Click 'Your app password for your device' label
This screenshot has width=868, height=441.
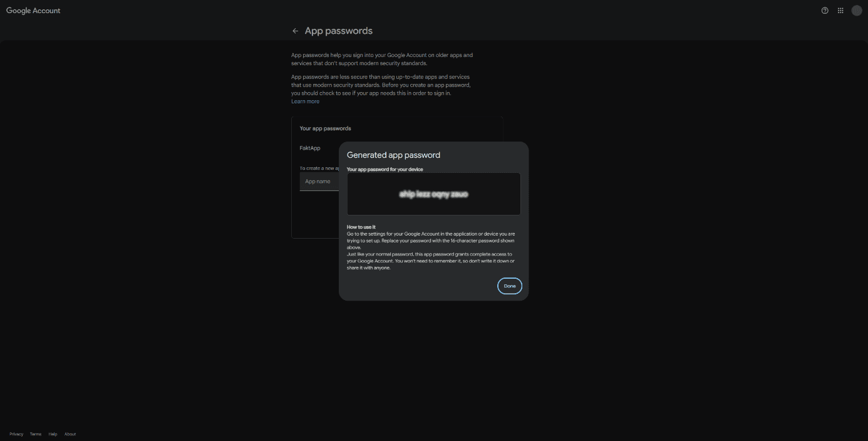tap(385, 169)
